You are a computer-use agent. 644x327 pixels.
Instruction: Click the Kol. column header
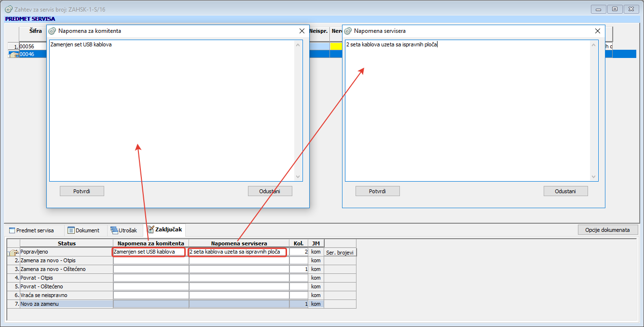[299, 243]
